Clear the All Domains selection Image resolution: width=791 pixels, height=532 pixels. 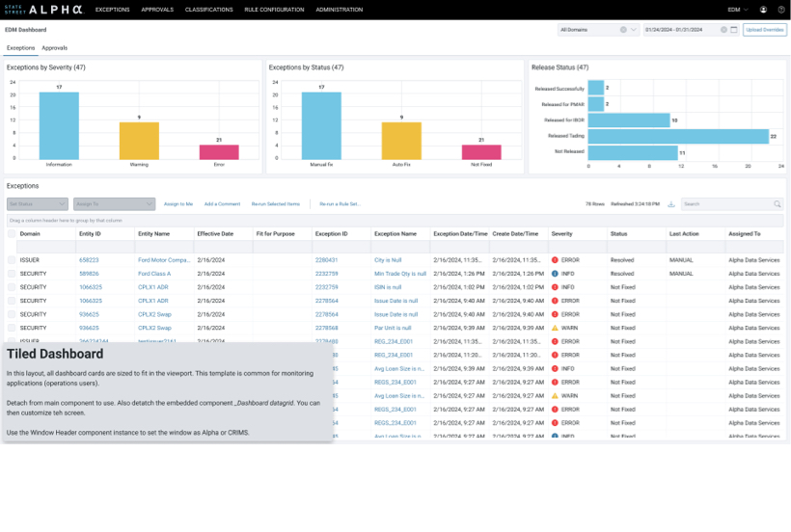[x=623, y=30]
